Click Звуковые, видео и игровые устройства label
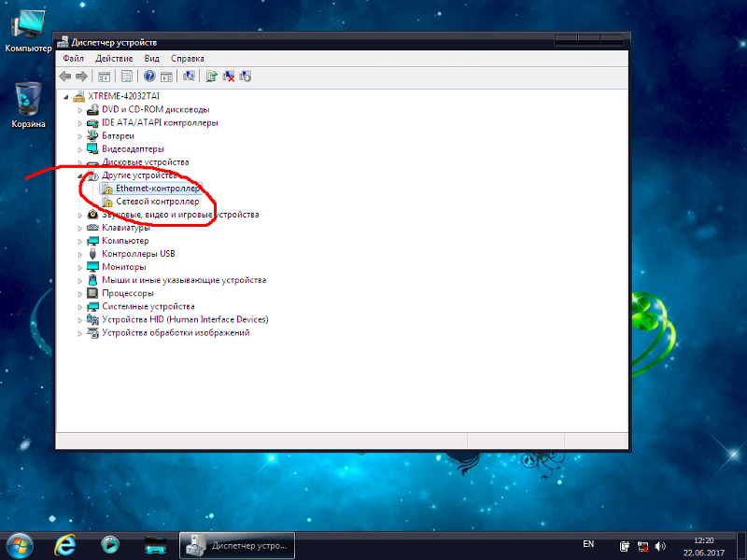 tap(180, 215)
